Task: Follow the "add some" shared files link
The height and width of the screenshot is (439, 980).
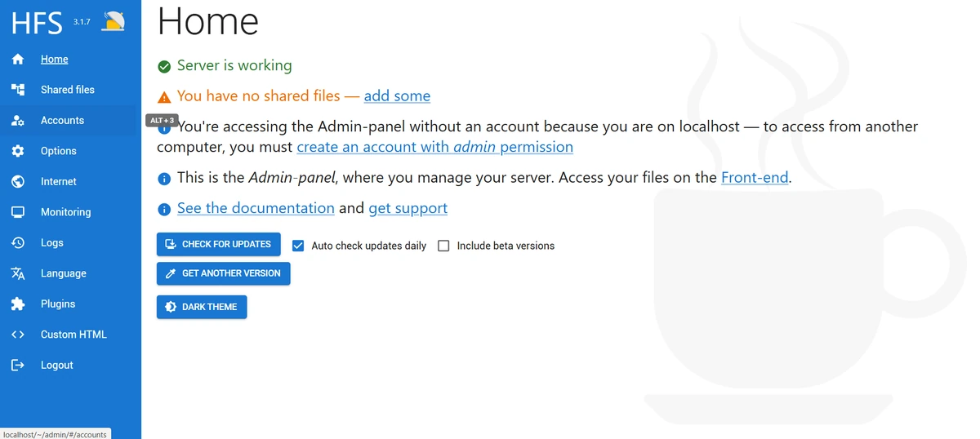Action: (397, 96)
